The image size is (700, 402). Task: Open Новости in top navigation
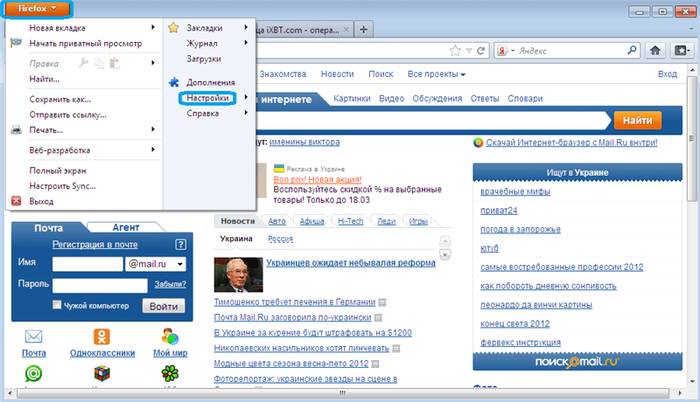coord(338,74)
